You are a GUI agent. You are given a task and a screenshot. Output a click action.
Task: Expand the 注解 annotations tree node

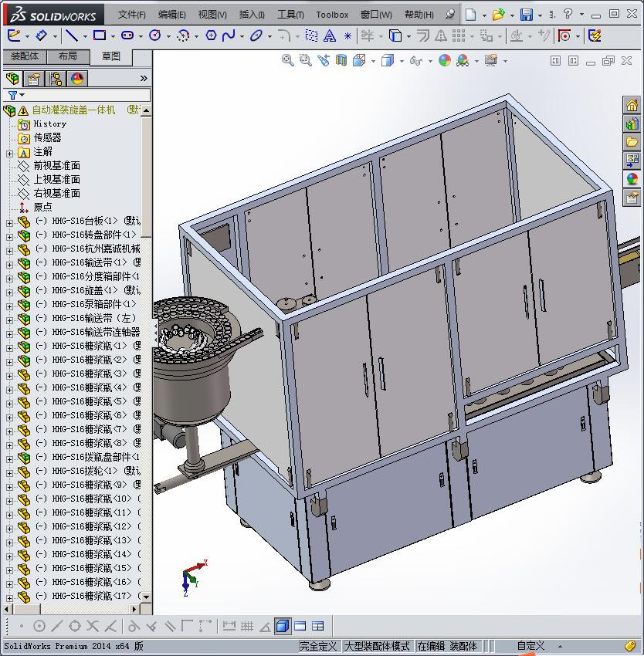(9, 152)
